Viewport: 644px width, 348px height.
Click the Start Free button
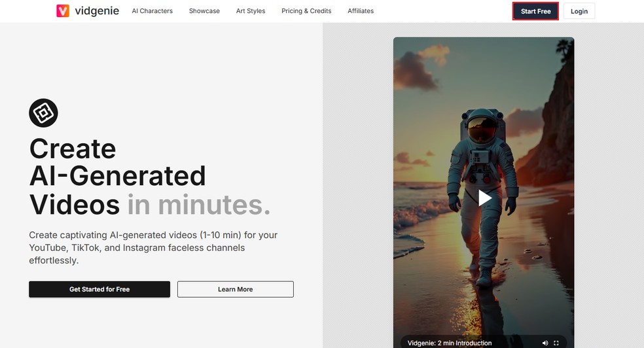tap(535, 11)
